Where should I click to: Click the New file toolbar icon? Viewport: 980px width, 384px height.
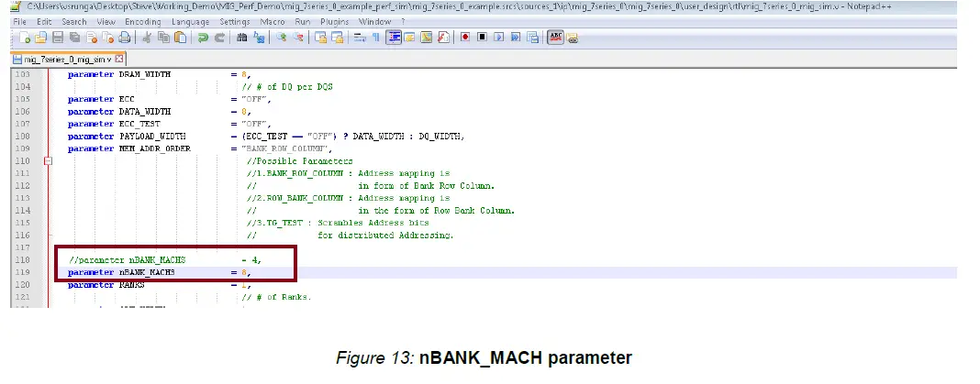(x=25, y=38)
